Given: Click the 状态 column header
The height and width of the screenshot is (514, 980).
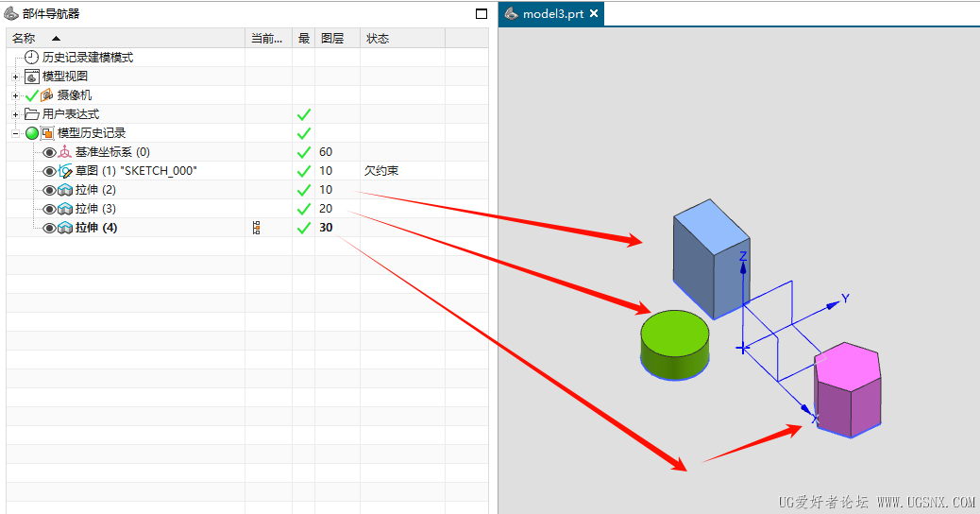Looking at the screenshot, I should (402, 38).
